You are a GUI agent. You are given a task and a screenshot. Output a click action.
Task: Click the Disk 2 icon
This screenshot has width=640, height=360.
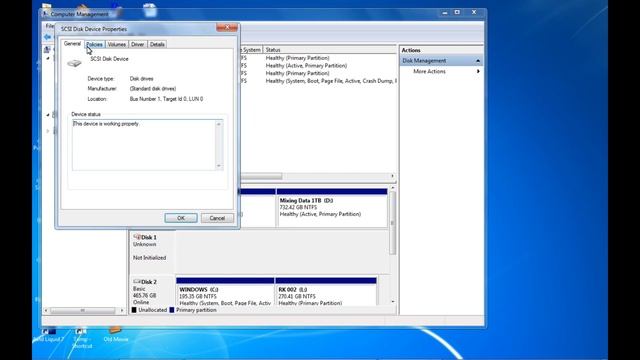(x=137, y=282)
